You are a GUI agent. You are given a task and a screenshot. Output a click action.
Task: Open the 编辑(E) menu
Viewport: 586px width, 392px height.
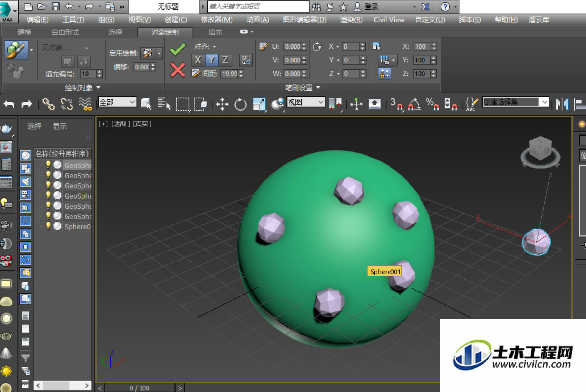coord(37,20)
